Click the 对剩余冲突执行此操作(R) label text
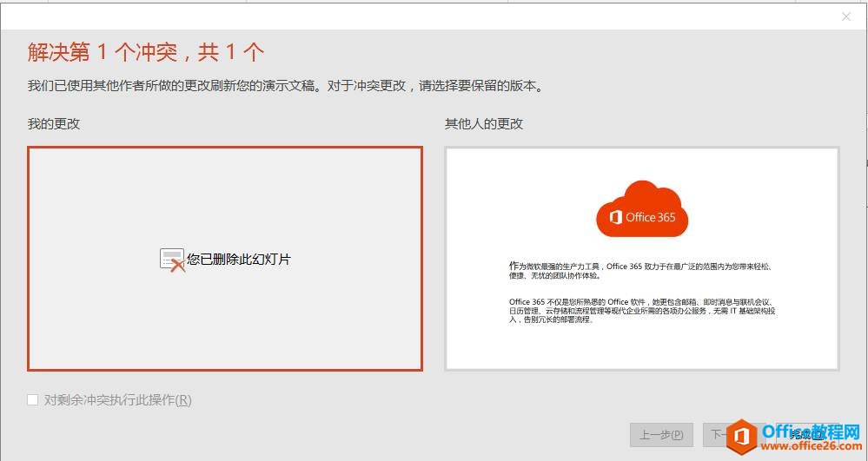The width and height of the screenshot is (868, 461). (x=118, y=399)
